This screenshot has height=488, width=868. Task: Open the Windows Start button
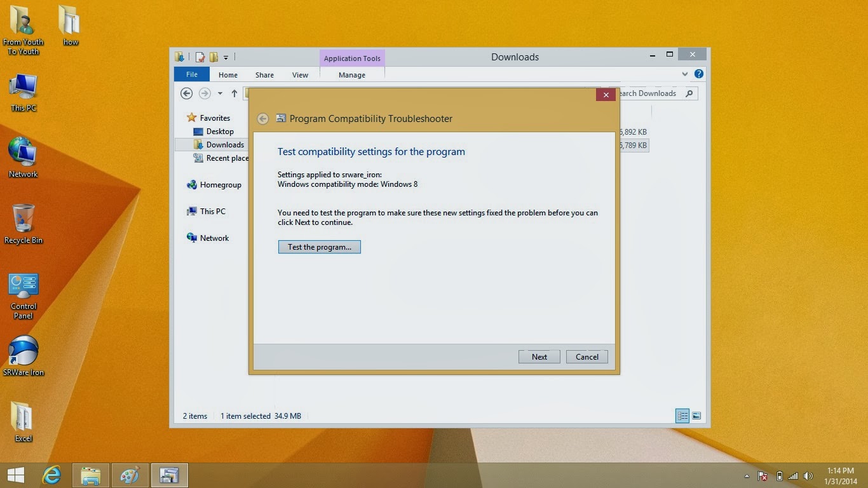(15, 475)
